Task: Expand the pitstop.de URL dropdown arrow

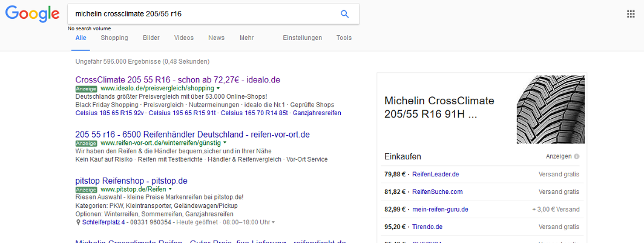Action: coord(170,190)
